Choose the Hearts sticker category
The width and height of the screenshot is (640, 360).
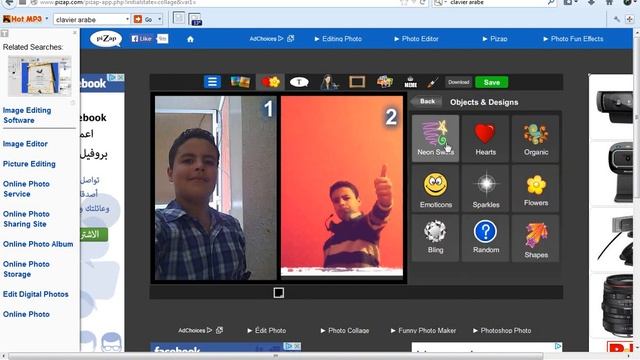pyautogui.click(x=485, y=138)
